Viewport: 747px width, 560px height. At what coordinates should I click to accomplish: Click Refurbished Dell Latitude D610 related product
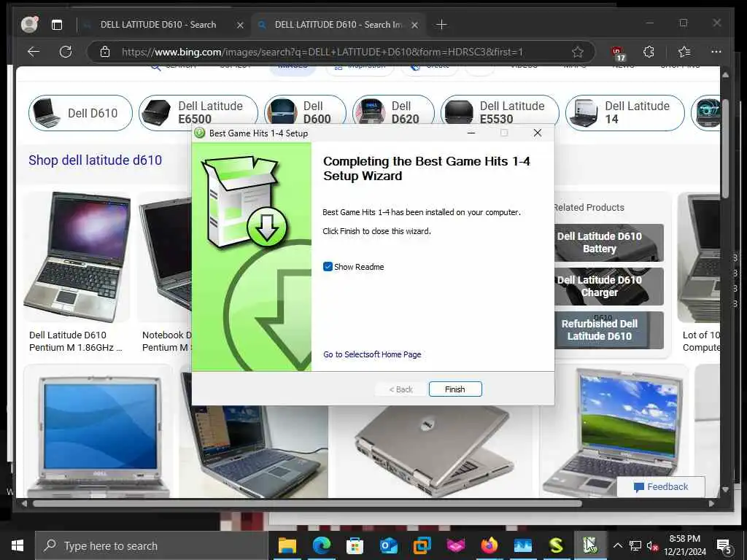[608, 330]
